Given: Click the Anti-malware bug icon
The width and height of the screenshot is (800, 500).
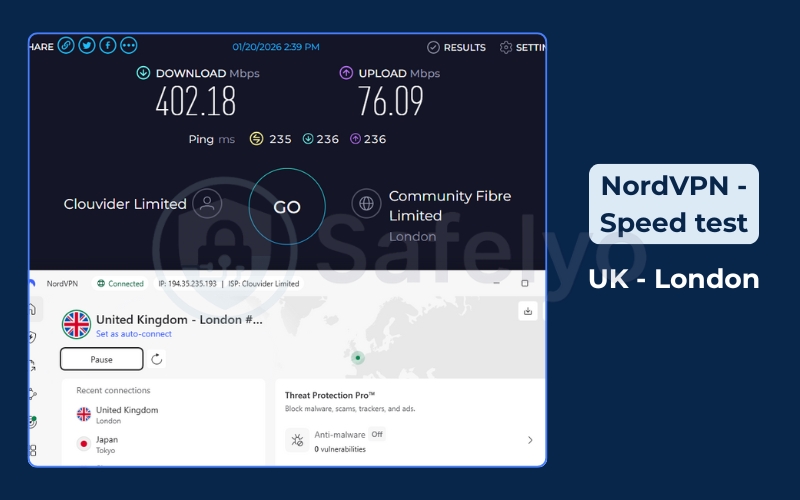Looking at the screenshot, I should tap(297, 440).
